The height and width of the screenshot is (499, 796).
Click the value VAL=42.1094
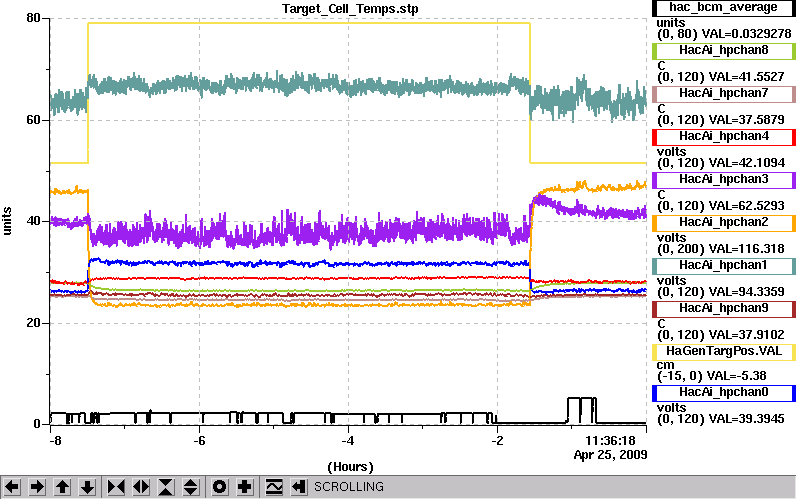pyautogui.click(x=746, y=163)
